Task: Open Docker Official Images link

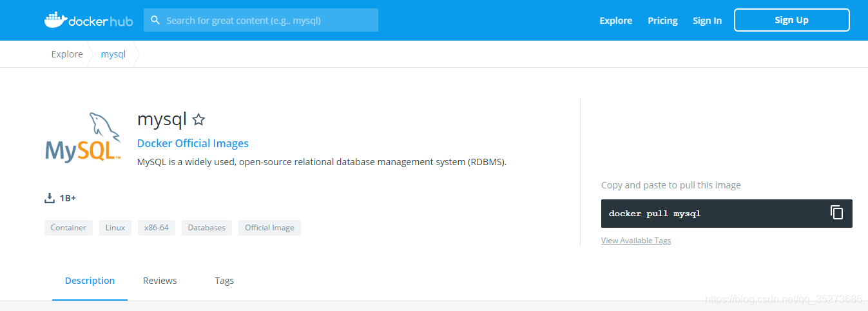Action: (193, 143)
